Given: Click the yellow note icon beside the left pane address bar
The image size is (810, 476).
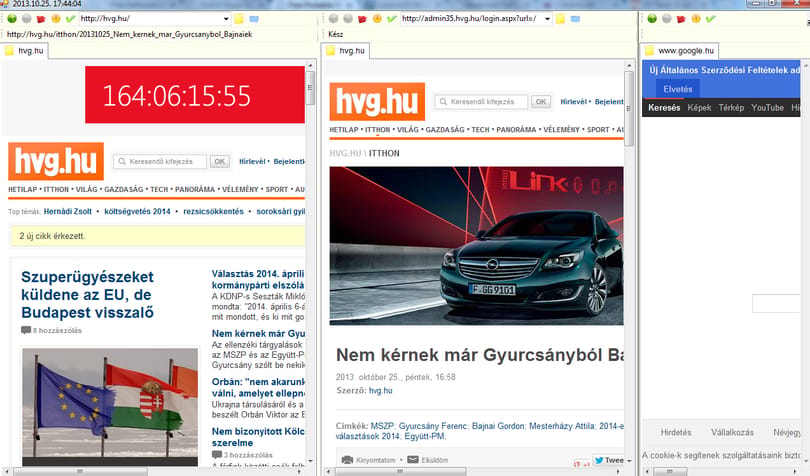Looking at the screenshot, I should click(x=239, y=19).
